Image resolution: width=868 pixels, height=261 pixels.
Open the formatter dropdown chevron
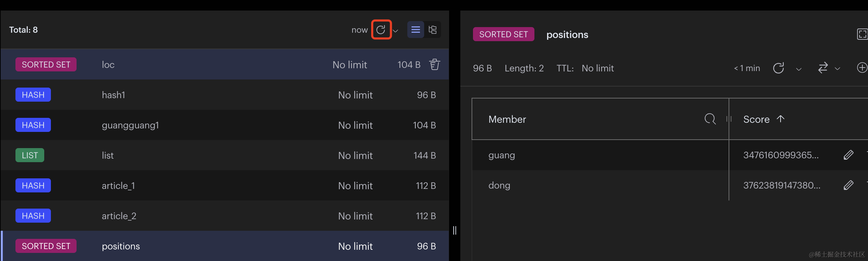(837, 69)
